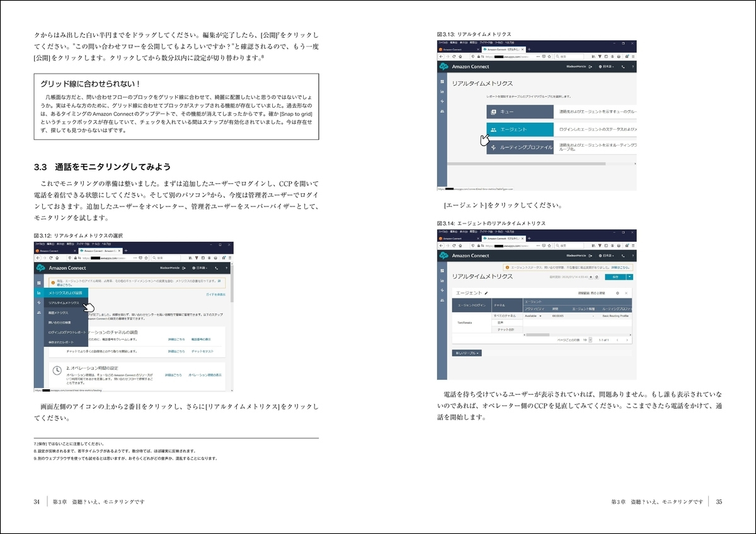Viewport: 756px width, 534px height.
Task: Switch to first Amazon Connect tab in figure 3.13
Action: coord(459,49)
